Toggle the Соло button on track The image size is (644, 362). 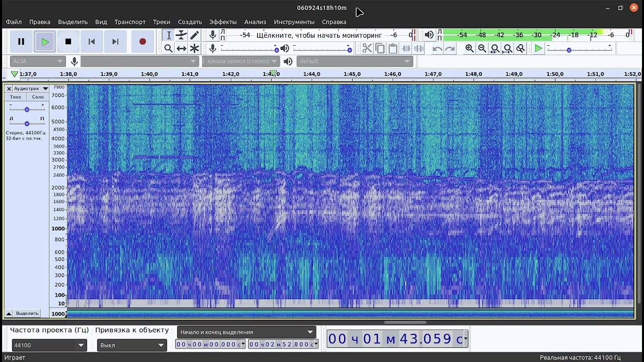[x=38, y=97]
